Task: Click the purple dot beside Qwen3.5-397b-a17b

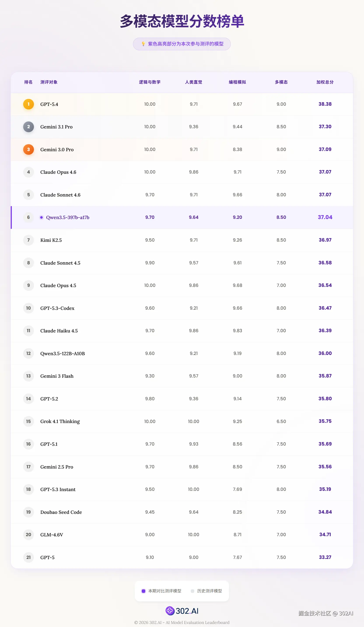Action: (42, 217)
